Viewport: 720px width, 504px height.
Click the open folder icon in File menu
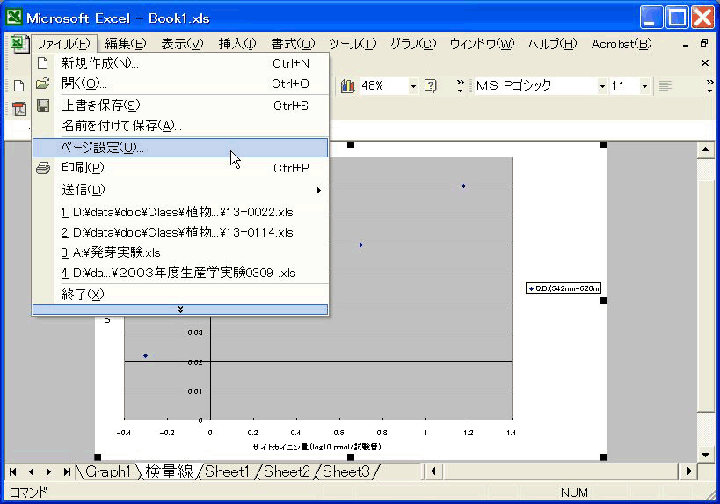point(42,84)
